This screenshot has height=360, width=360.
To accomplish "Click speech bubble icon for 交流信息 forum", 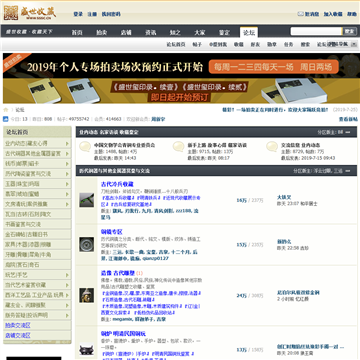I will (272, 146).
